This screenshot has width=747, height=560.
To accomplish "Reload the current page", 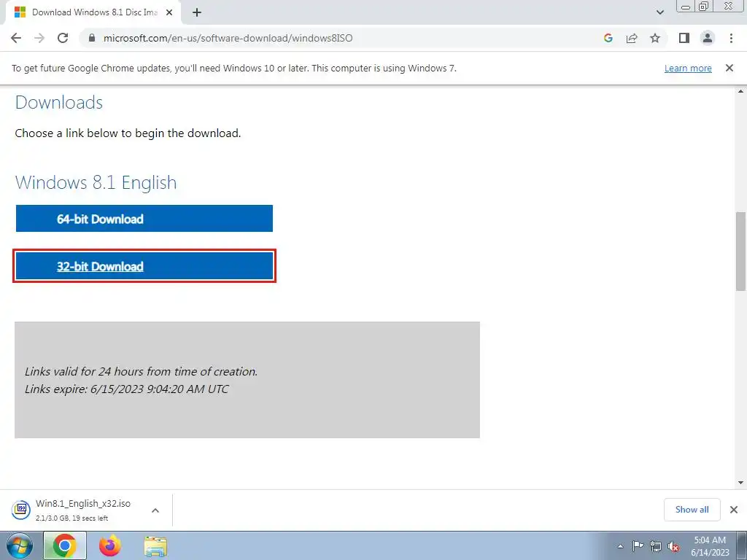I will coord(63,38).
